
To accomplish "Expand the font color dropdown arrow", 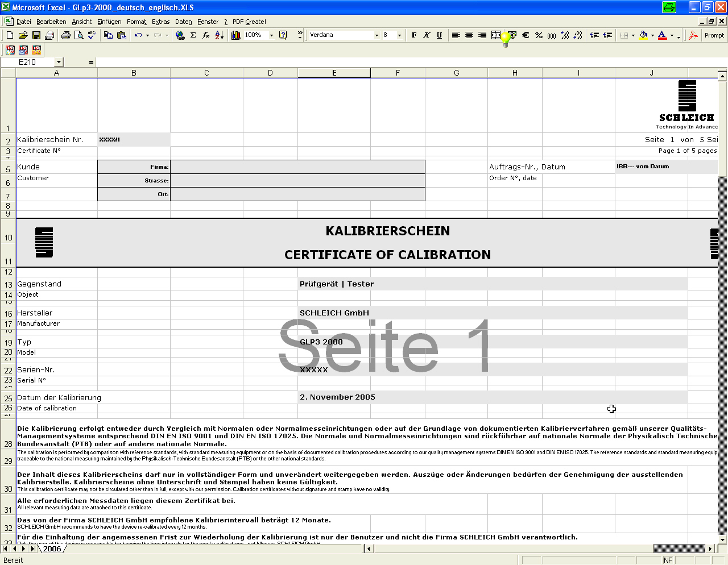I will (x=672, y=35).
